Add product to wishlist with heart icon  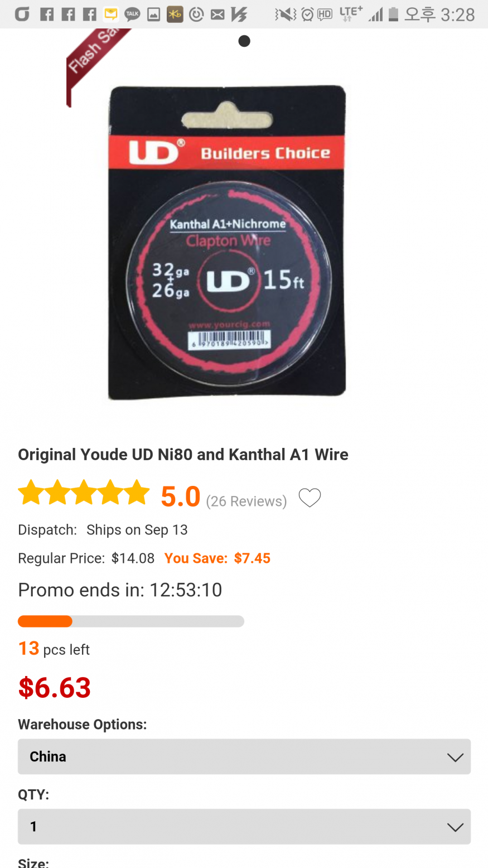point(310,498)
